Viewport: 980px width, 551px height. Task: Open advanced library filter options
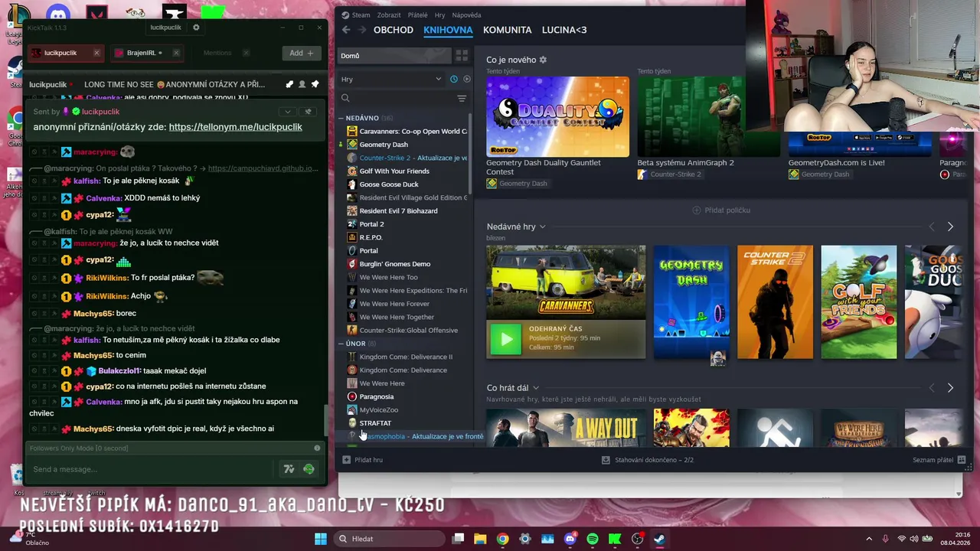[462, 98]
